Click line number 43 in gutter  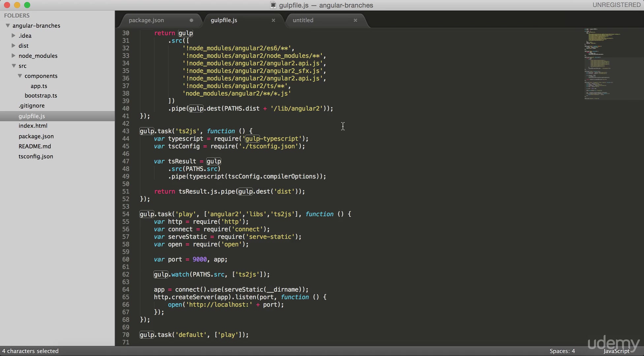click(x=126, y=131)
